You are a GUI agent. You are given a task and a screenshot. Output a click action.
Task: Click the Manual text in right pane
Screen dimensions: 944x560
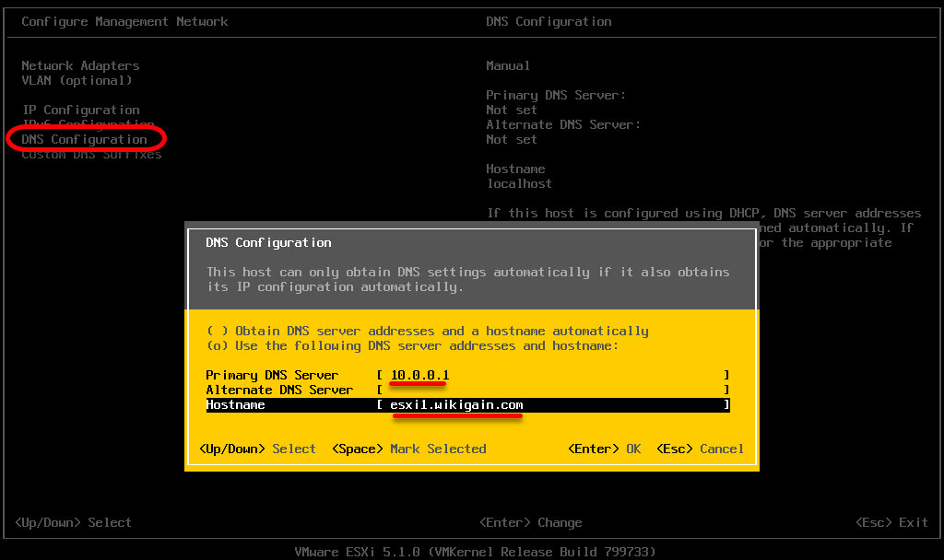tap(508, 65)
